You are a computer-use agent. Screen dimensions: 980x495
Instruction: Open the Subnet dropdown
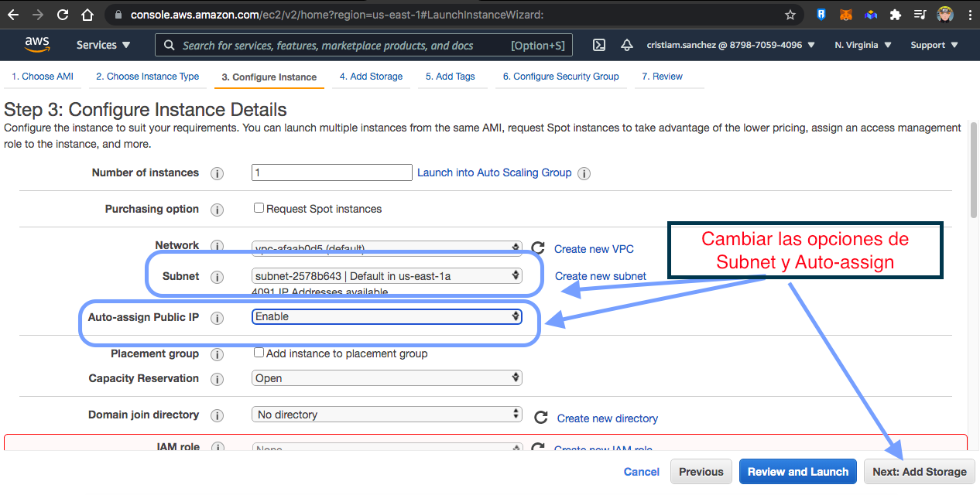click(387, 275)
